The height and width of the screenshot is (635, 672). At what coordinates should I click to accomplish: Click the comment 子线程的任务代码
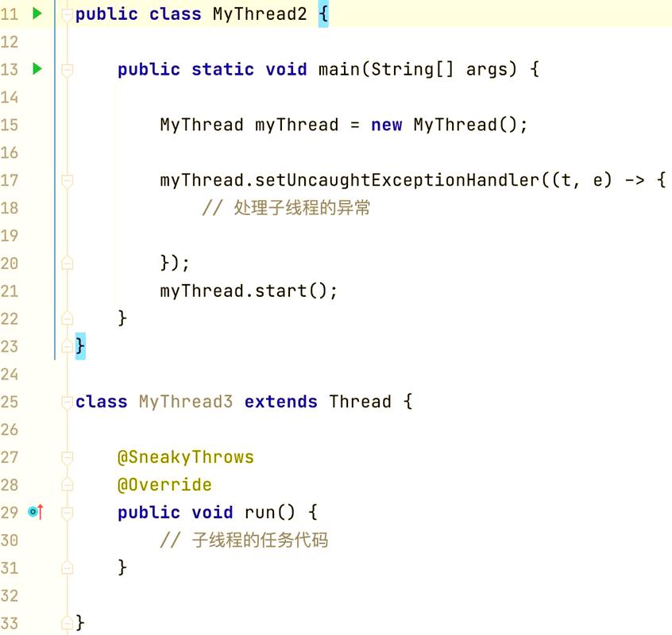[244, 541]
